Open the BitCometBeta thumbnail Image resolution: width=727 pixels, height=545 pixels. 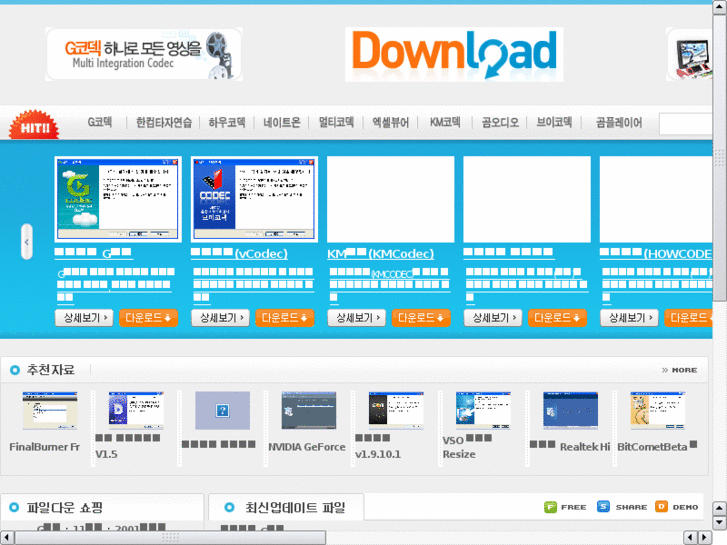tap(657, 410)
